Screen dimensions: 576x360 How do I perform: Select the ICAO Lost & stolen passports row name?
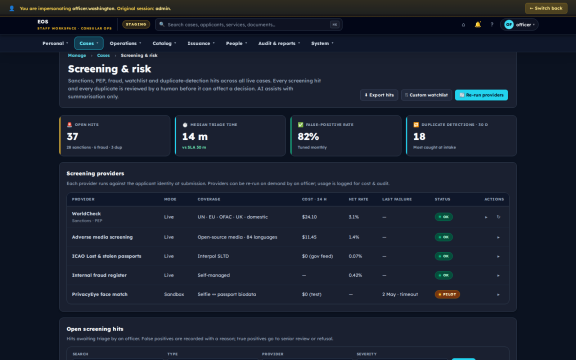(107, 256)
